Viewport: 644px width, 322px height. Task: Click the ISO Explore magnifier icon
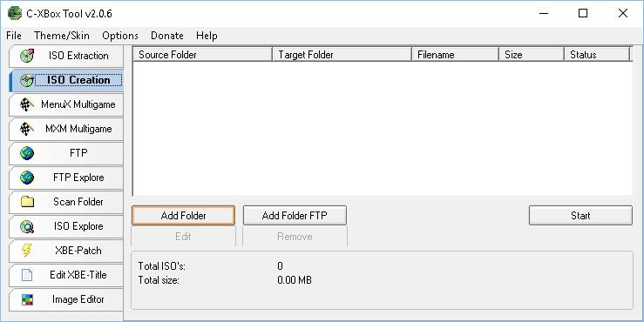(x=27, y=226)
